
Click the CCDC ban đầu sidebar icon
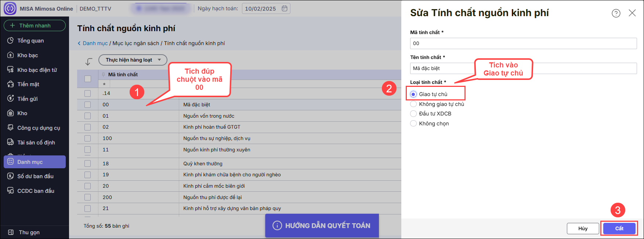pos(11,191)
